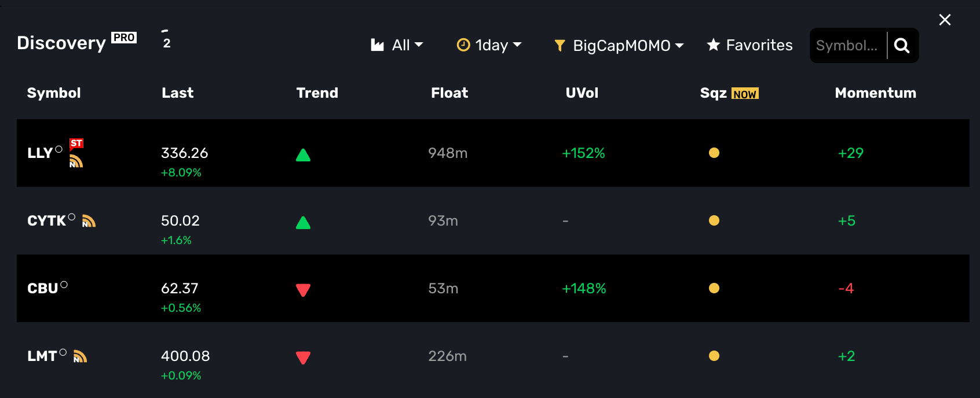Toggle the Favorites star filter
The height and width of the screenshot is (398, 980).
pyautogui.click(x=749, y=45)
